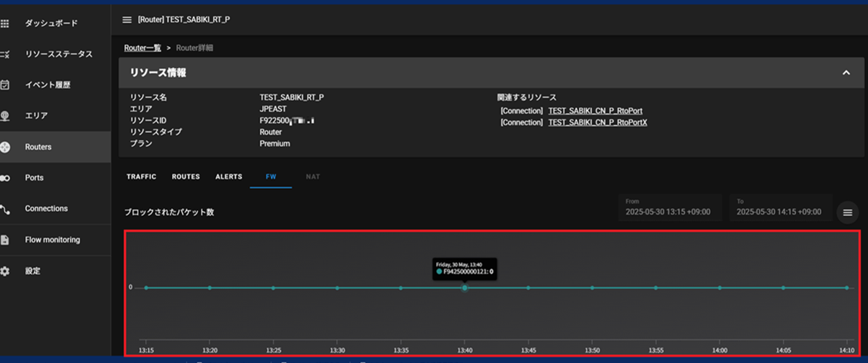Go back to Router一覧 breadcrumb

tap(142, 48)
